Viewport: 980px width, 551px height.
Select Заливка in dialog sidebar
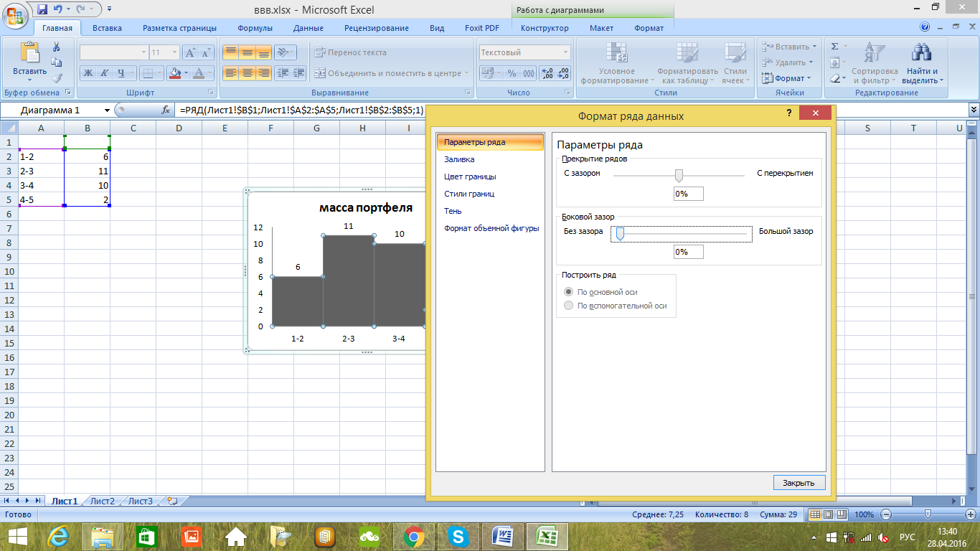point(490,159)
